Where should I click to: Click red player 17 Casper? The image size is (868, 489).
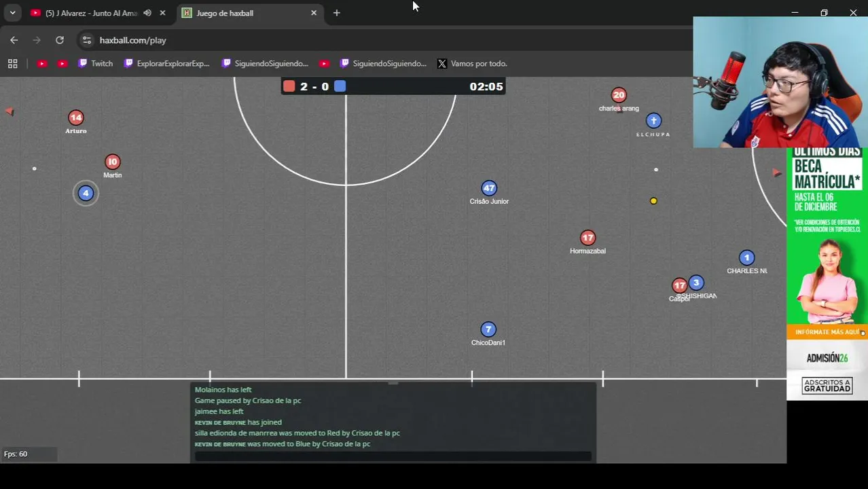tap(679, 286)
